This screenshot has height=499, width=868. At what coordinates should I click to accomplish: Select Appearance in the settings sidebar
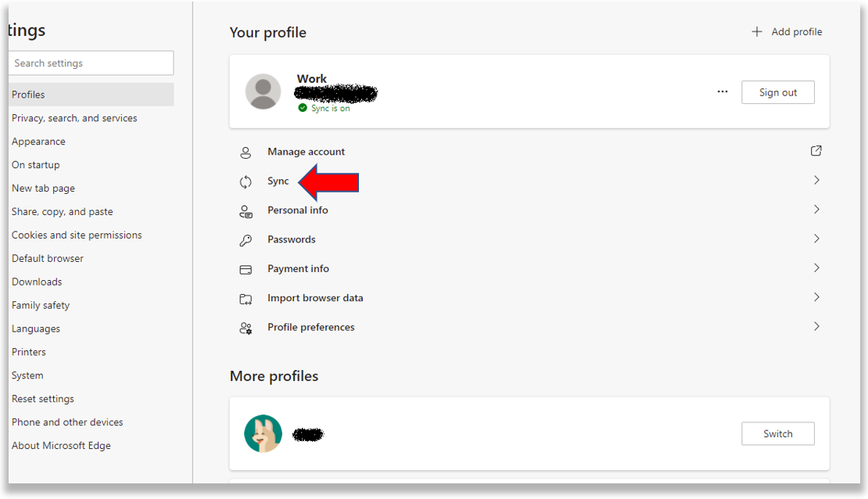point(38,142)
